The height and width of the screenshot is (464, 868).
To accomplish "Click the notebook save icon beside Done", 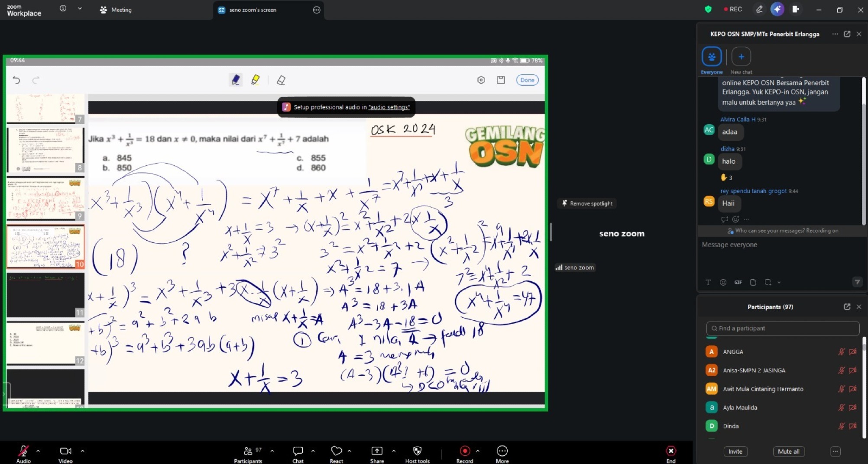I will pyautogui.click(x=501, y=80).
